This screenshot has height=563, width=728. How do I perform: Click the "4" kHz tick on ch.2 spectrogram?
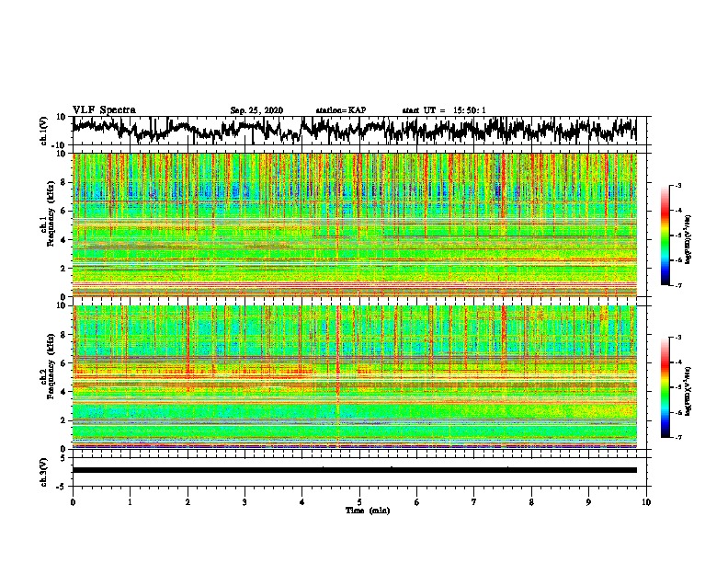(64, 392)
